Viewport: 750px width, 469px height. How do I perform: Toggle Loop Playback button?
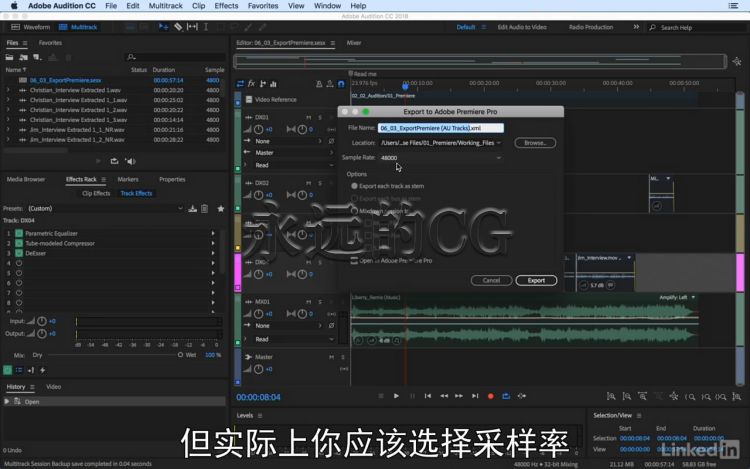point(506,396)
